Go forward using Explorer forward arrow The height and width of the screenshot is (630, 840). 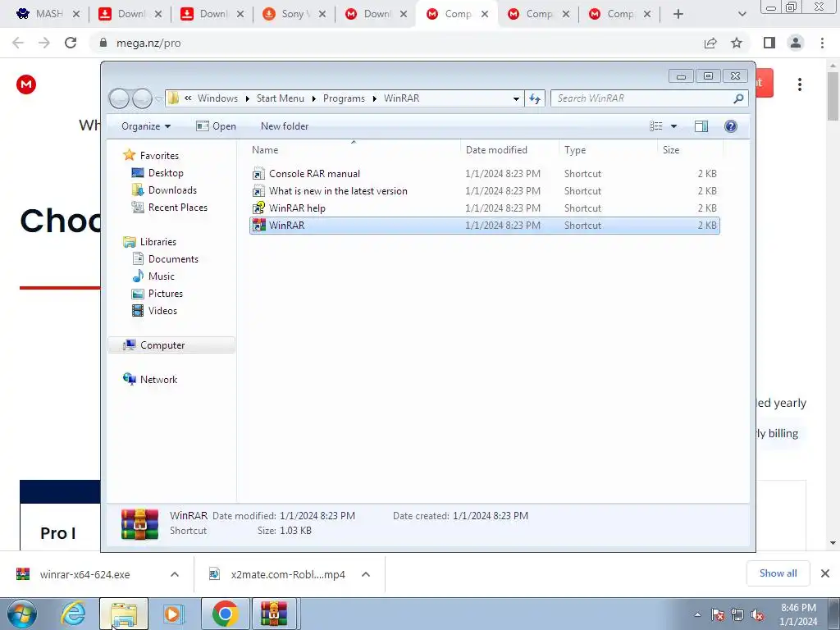142,98
